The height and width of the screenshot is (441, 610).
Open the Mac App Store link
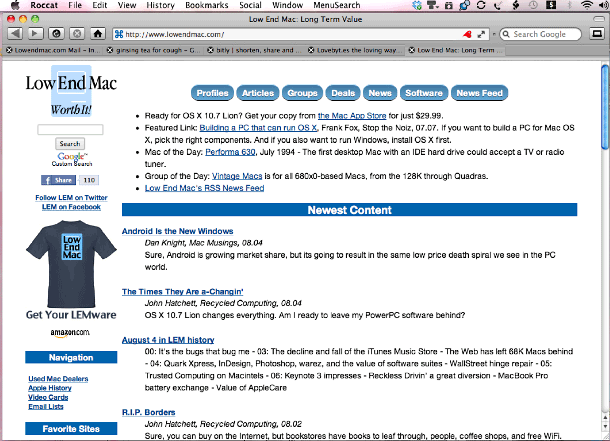click(x=352, y=116)
